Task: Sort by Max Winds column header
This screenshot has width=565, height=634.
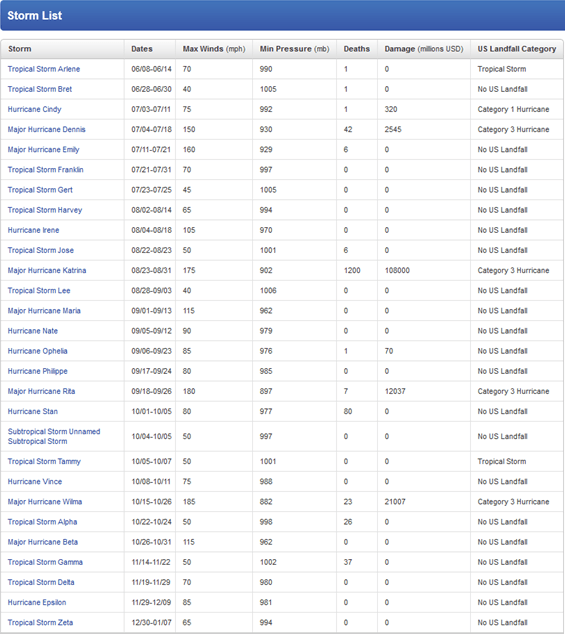Action: 214,49
